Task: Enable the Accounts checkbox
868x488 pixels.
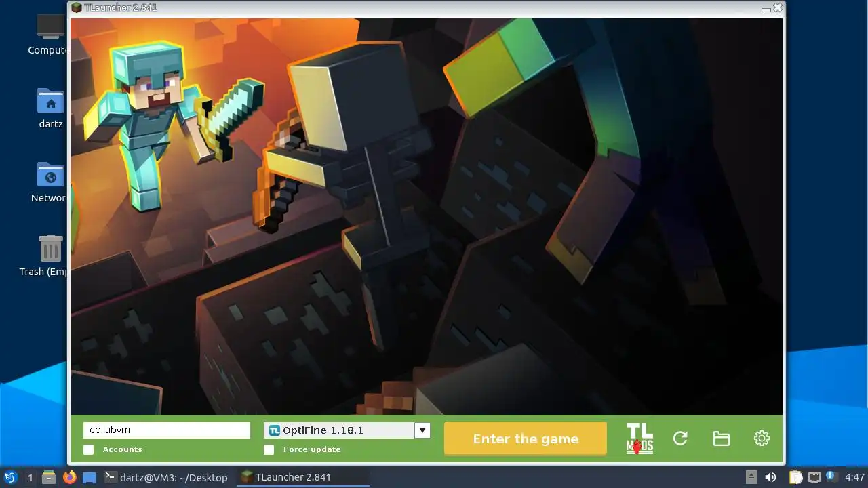Action: 88,449
